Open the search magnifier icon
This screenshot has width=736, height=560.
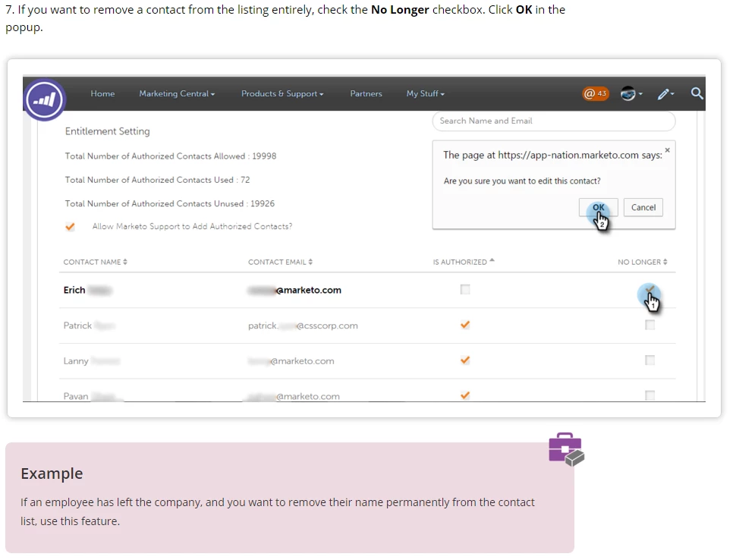click(x=697, y=93)
